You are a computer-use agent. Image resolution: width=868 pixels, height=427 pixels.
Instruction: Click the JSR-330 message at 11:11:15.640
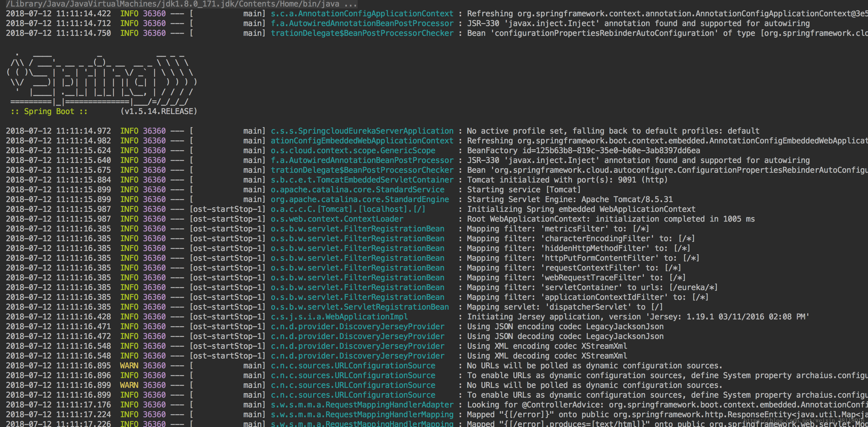click(x=638, y=160)
